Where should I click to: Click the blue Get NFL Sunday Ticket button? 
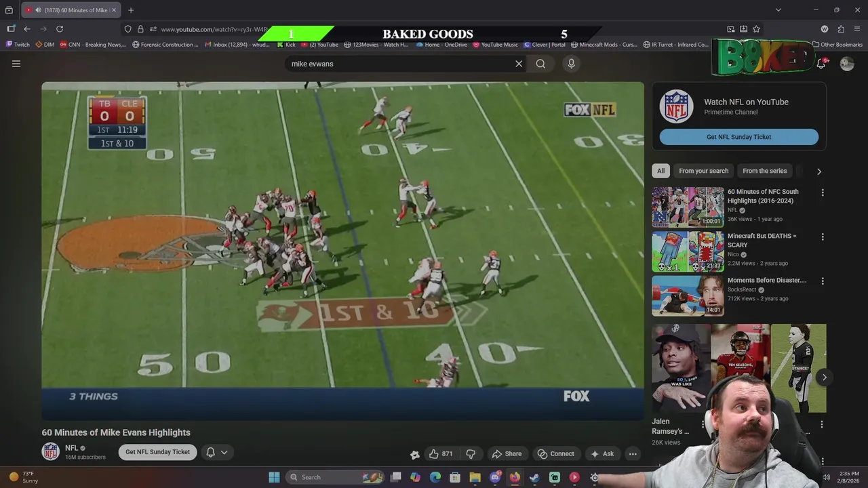point(738,137)
